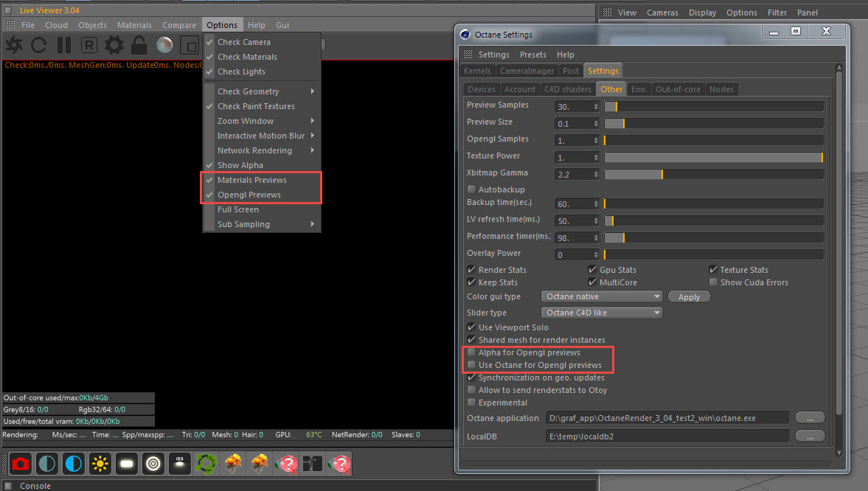
Task: Open the Presets menu in Octane Settings
Action: [x=532, y=55]
